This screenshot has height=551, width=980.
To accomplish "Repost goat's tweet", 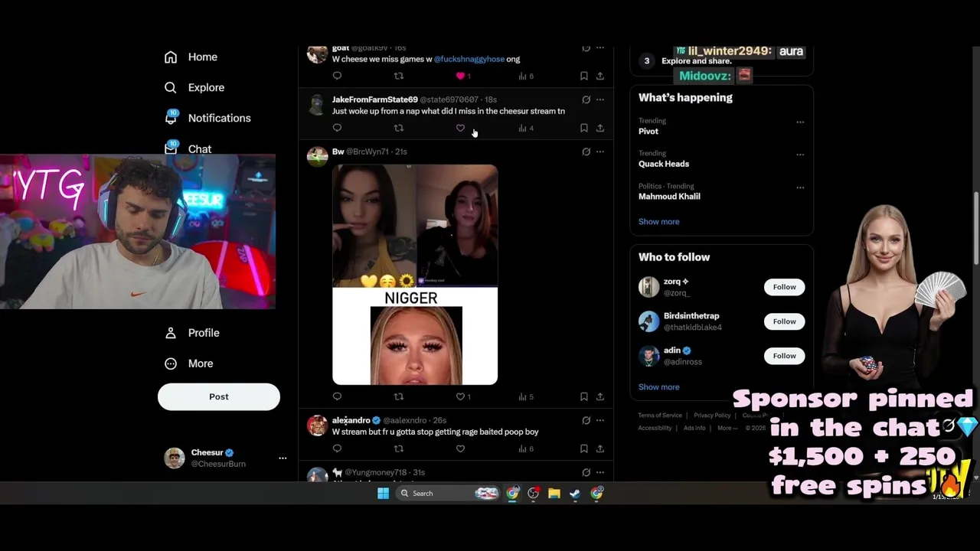I will (398, 76).
